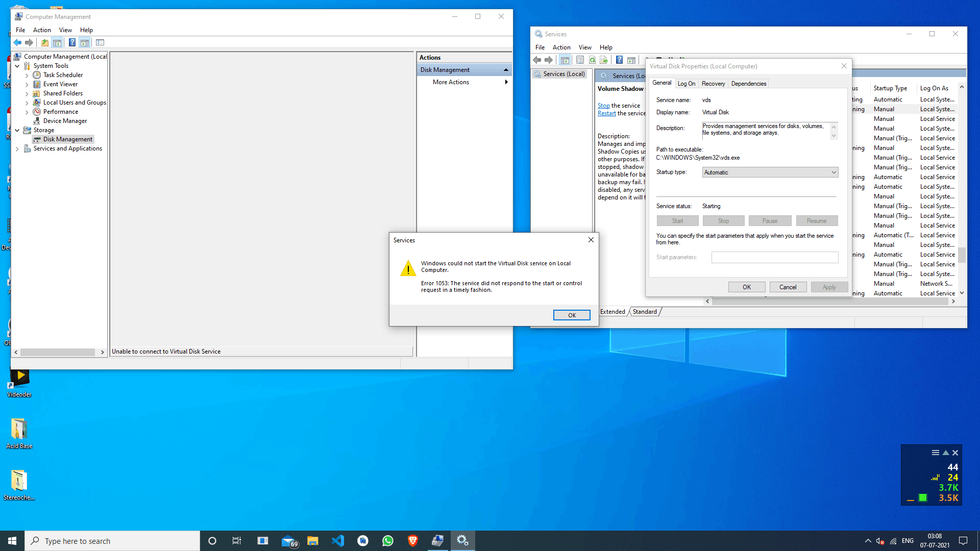This screenshot has height=551, width=980.
Task: Open WhatsApp from the taskbar
Action: 388,541
